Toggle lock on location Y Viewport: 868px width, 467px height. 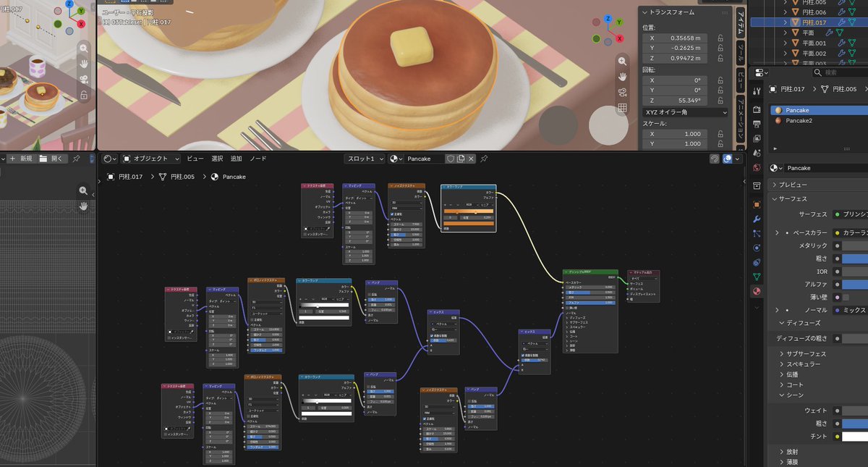[x=720, y=49]
